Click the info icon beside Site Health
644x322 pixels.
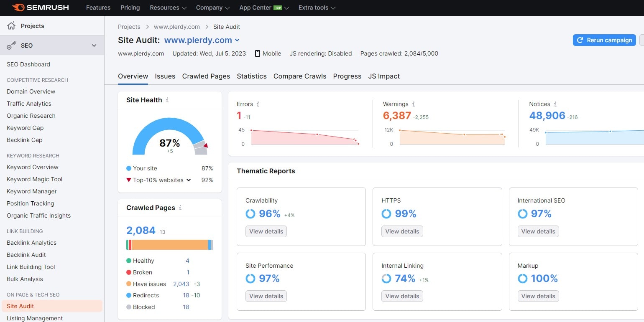coord(167,100)
